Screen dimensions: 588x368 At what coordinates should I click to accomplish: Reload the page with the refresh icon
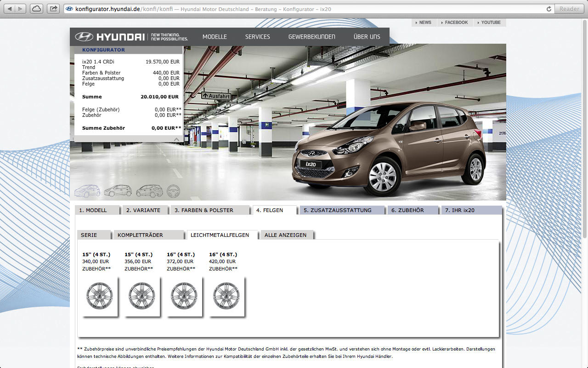548,9
